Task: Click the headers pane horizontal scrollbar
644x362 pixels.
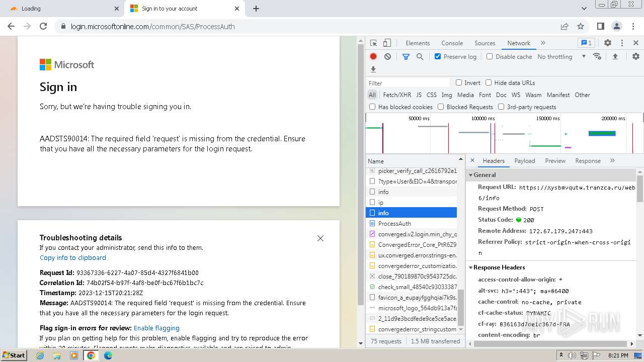Action: pos(551,344)
